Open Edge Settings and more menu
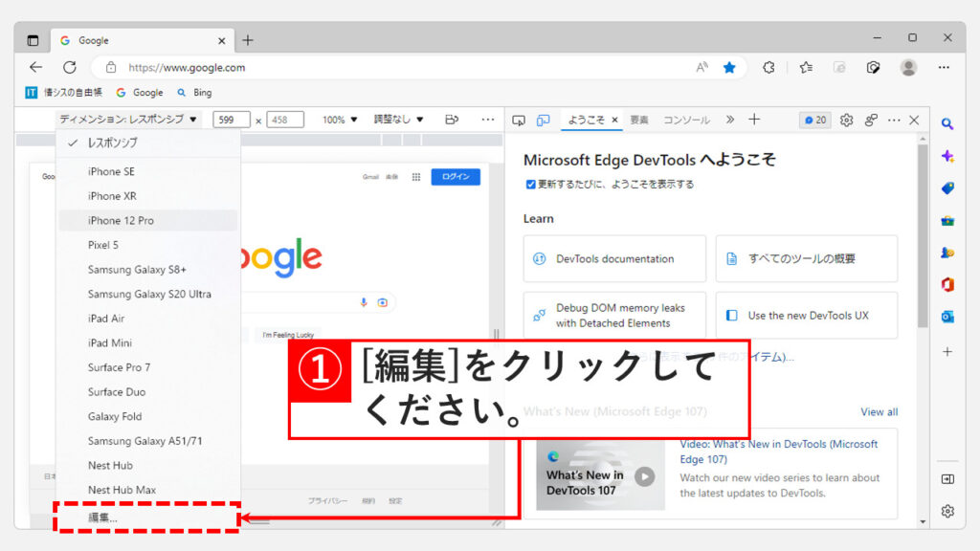The width and height of the screenshot is (980, 551). coord(944,68)
